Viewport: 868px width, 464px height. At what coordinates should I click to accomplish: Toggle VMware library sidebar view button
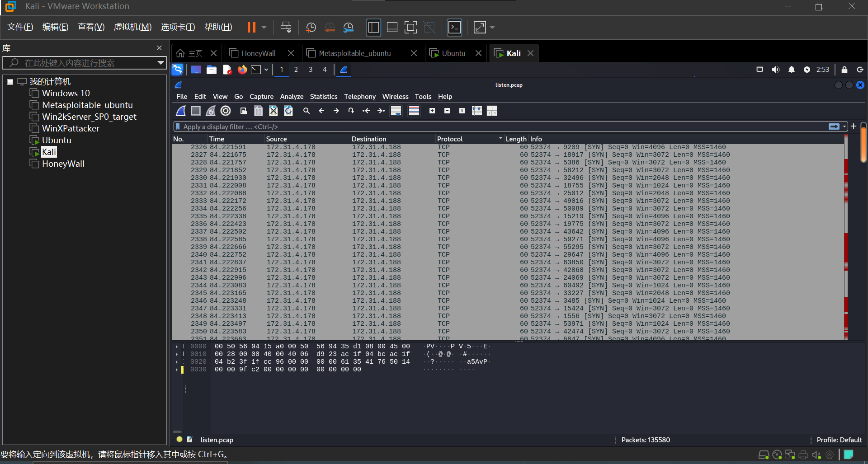coord(373,28)
